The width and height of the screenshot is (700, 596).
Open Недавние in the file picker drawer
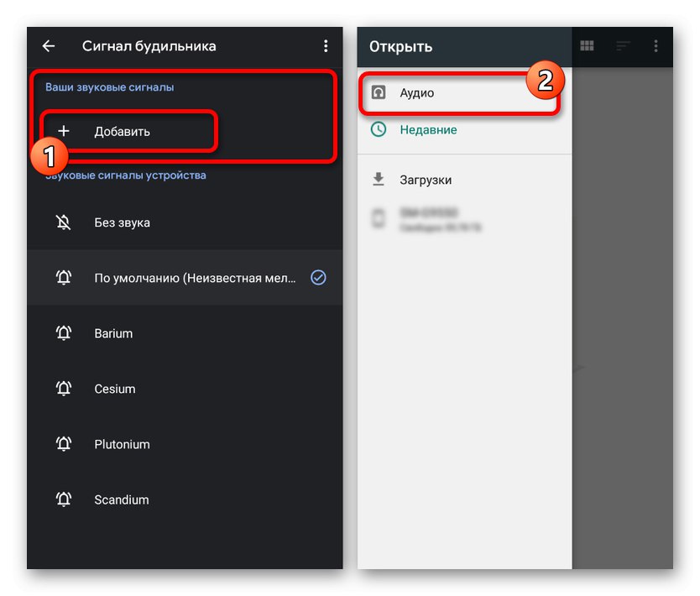[x=428, y=130]
